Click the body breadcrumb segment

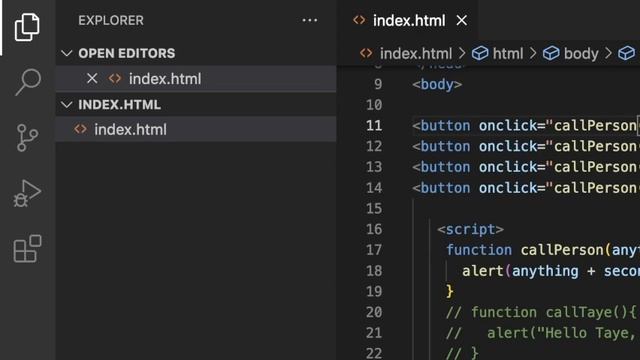(x=581, y=53)
